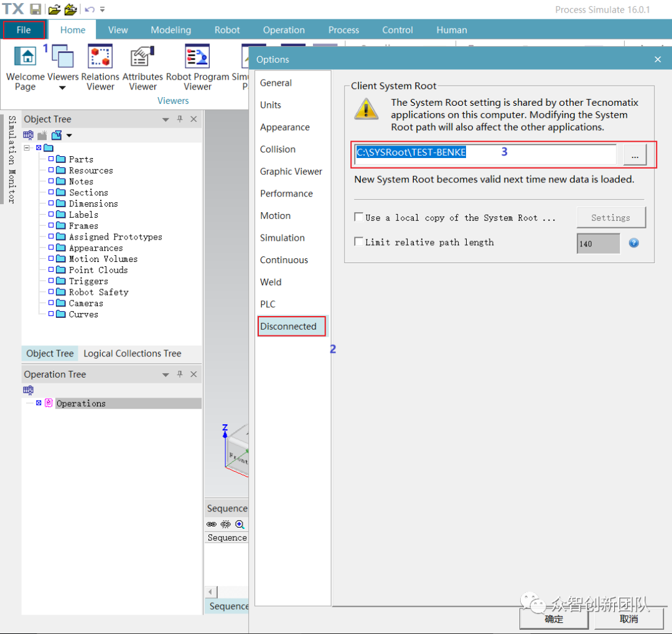Image resolution: width=672 pixels, height=634 pixels.
Task: Click the Sequence Editor link icon
Action: click(x=212, y=524)
